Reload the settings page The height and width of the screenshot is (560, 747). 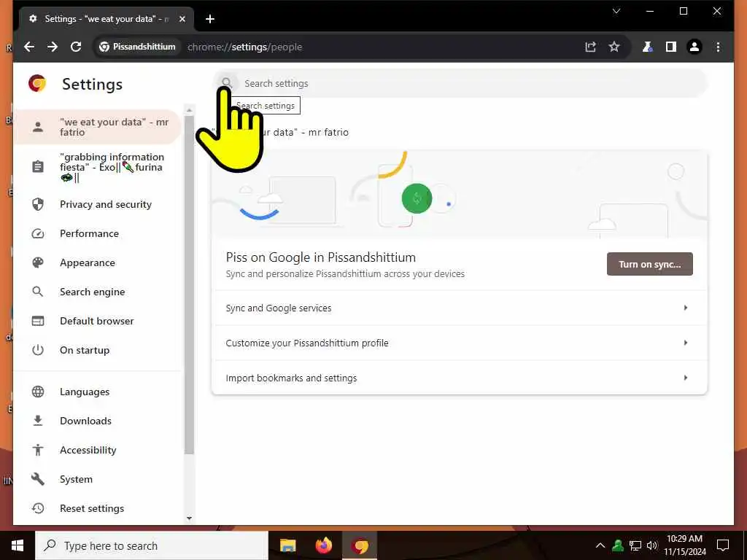click(76, 47)
